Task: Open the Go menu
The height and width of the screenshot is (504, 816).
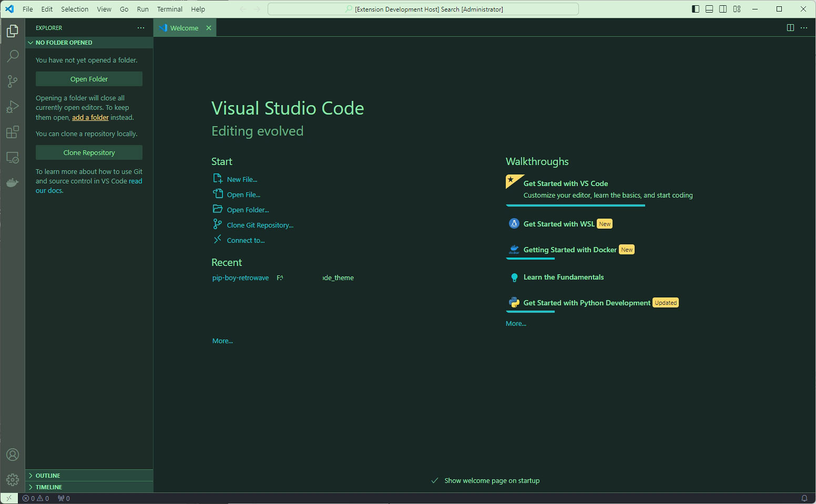Action: coord(124,9)
